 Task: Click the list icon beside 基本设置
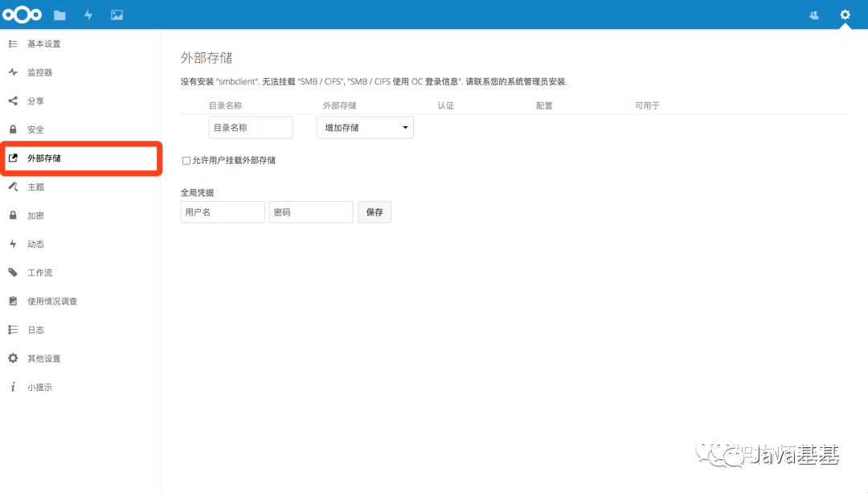pyautogui.click(x=13, y=43)
